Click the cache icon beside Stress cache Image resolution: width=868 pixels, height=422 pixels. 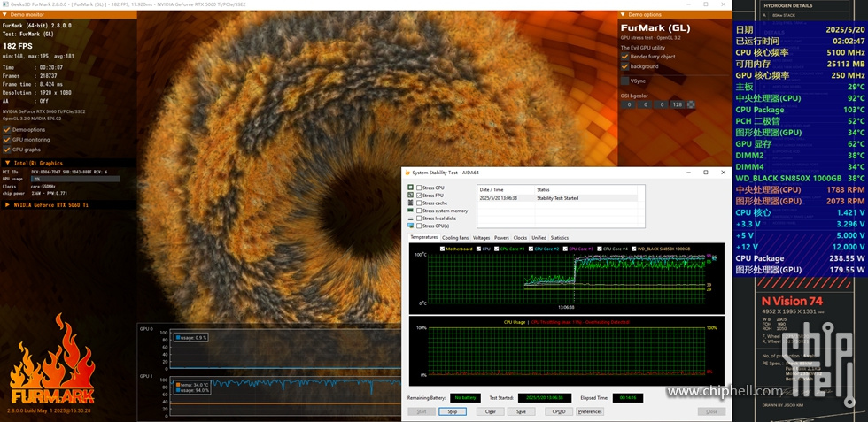pos(410,203)
